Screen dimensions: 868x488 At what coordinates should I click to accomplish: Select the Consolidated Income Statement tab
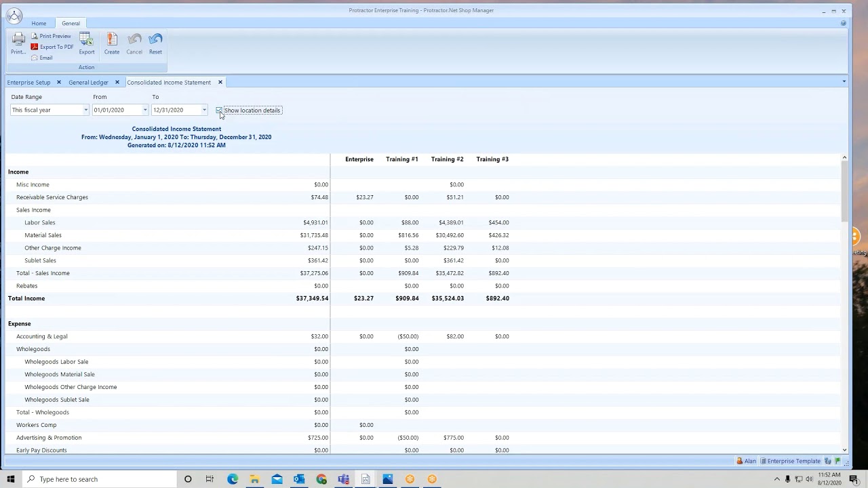[169, 82]
